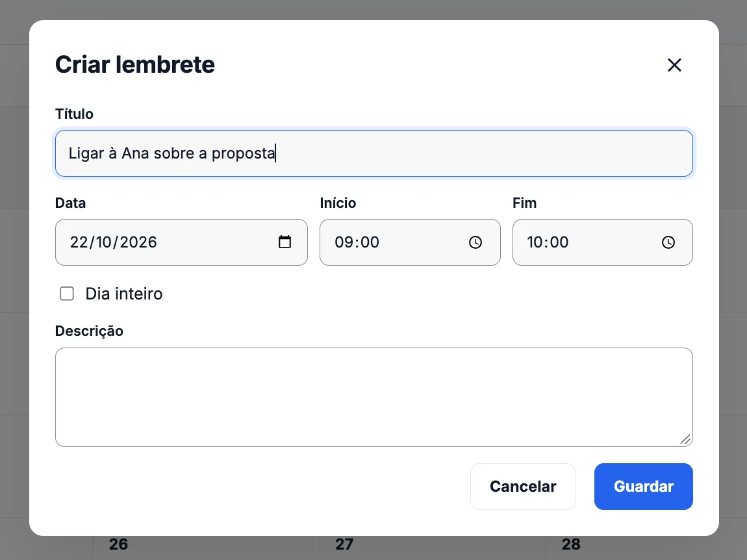The width and height of the screenshot is (747, 560).
Task: Click the Descrição label
Action: (89, 331)
